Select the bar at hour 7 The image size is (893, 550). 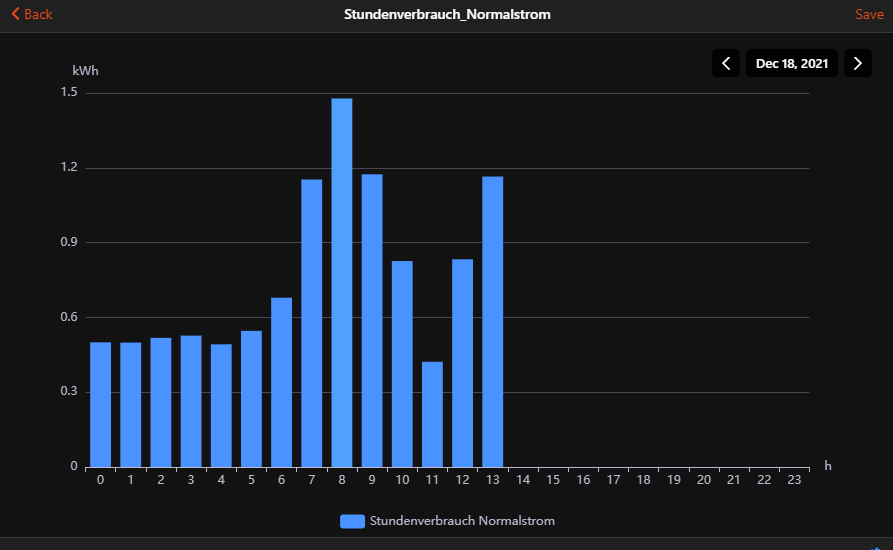click(x=312, y=323)
